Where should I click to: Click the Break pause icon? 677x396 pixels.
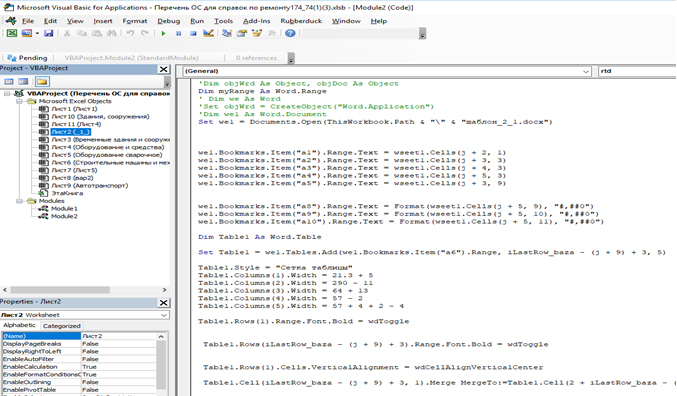coord(178,33)
